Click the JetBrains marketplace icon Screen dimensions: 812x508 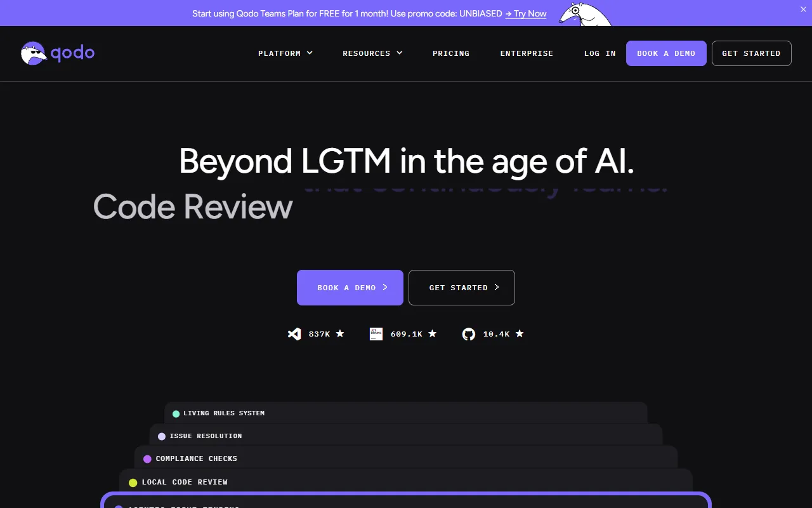point(376,334)
